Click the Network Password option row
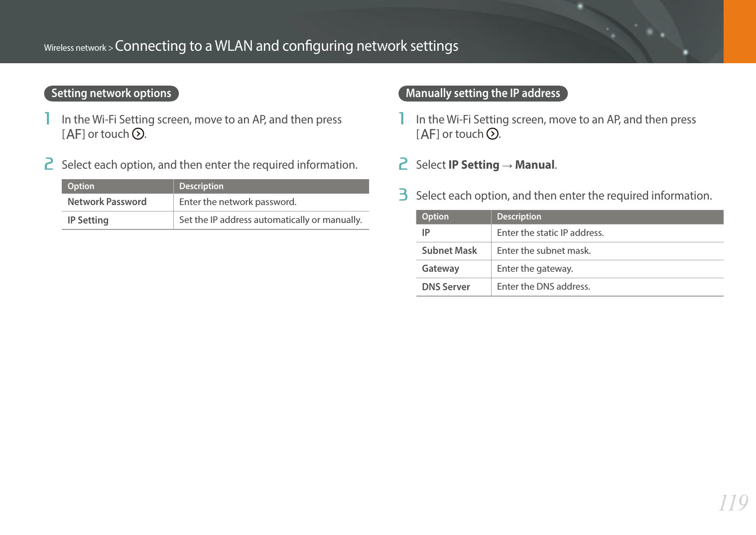Screen dimensions: 756x535 (107, 202)
